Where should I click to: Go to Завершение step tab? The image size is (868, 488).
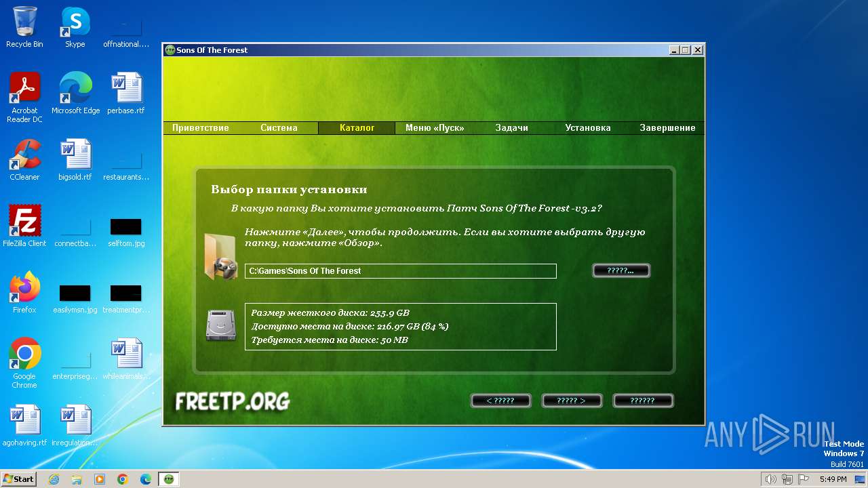click(667, 128)
